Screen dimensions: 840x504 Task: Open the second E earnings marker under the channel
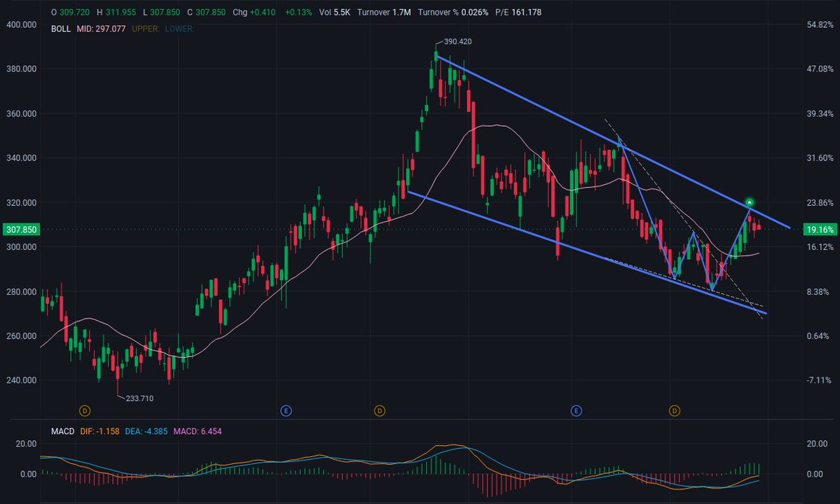[577, 411]
